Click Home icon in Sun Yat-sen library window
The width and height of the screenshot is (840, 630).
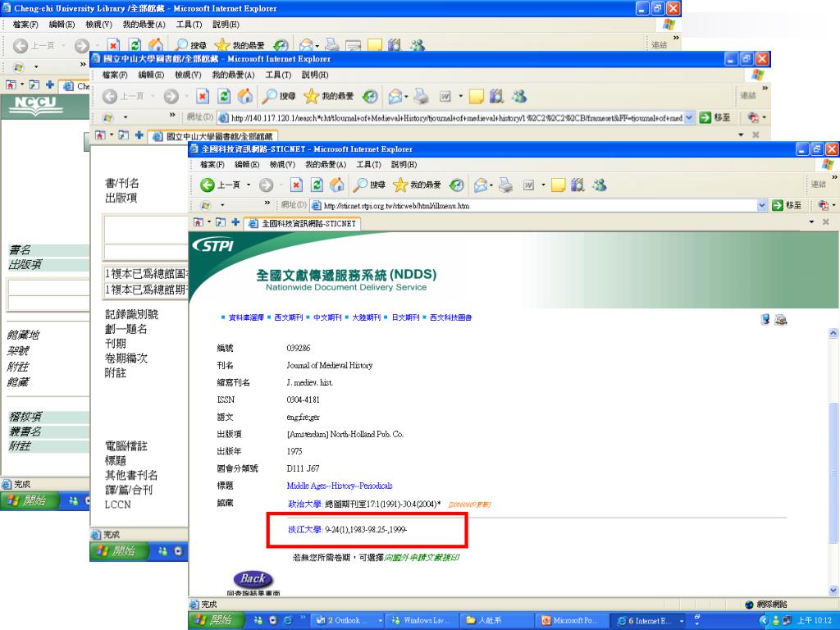(x=244, y=97)
